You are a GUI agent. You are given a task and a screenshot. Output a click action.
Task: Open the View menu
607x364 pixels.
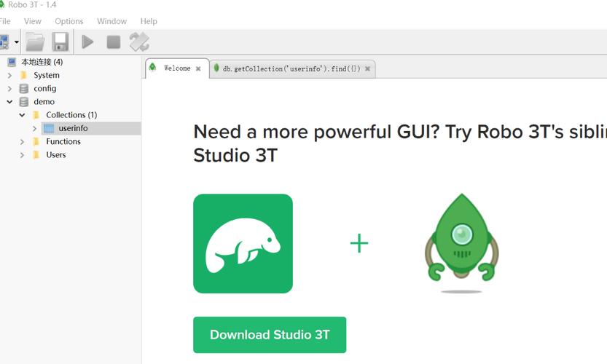click(x=33, y=21)
